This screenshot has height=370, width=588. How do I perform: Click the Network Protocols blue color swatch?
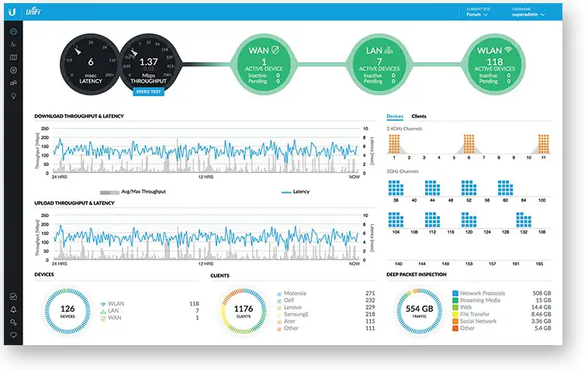coord(455,293)
